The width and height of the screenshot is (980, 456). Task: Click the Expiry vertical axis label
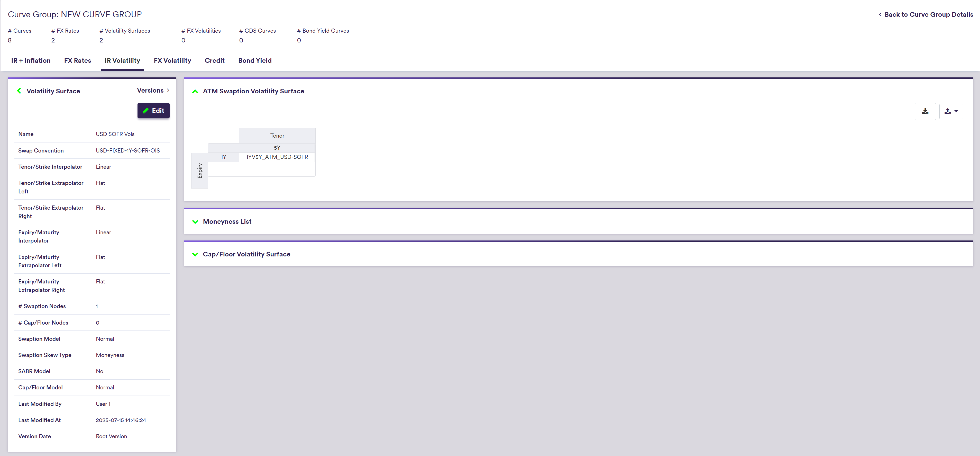[x=200, y=171]
